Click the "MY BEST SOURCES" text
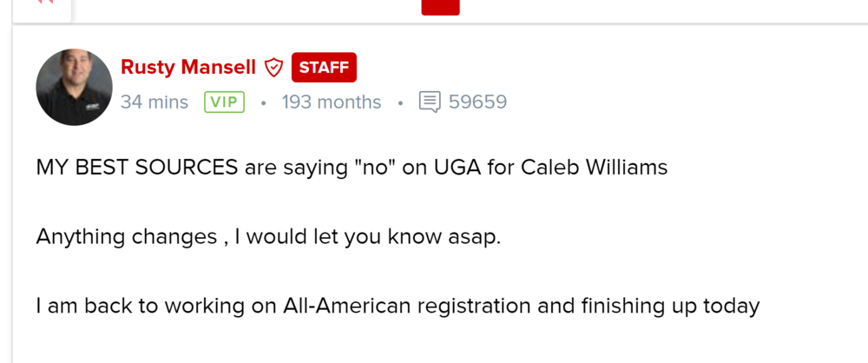 137,168
